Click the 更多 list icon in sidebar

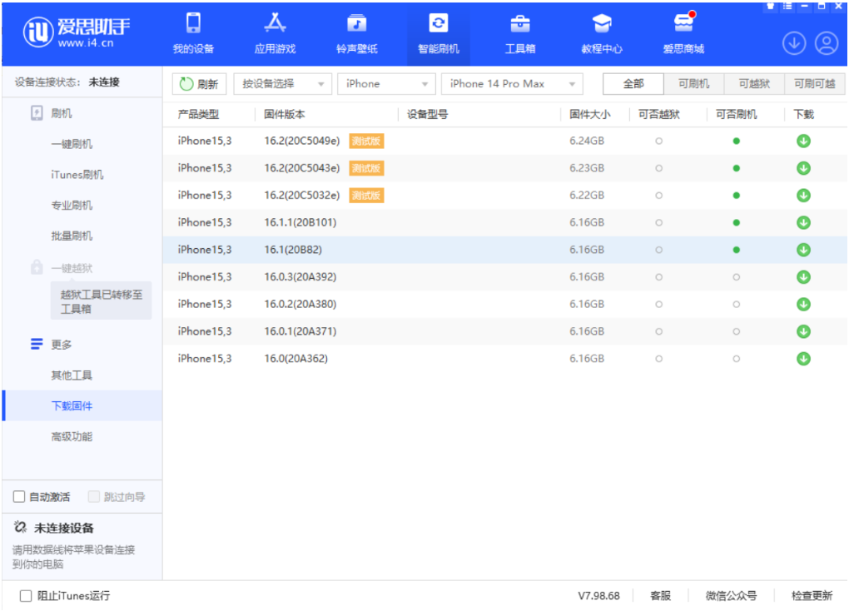tap(37, 345)
